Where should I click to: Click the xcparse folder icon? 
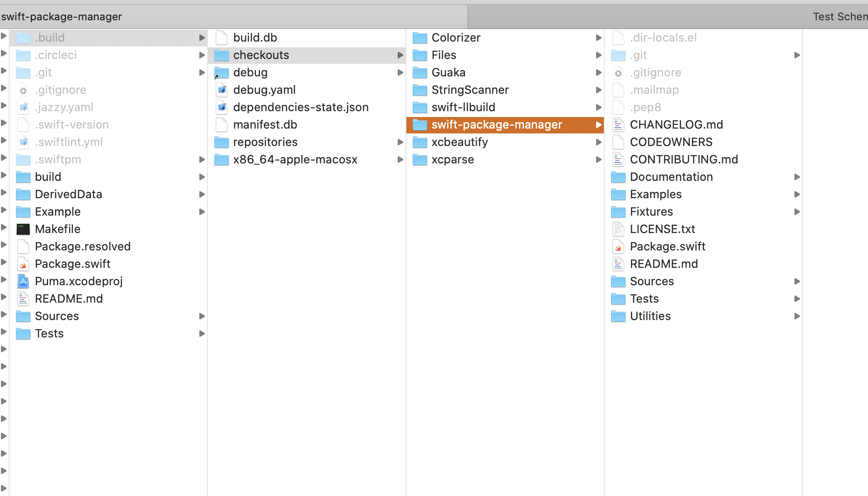420,160
